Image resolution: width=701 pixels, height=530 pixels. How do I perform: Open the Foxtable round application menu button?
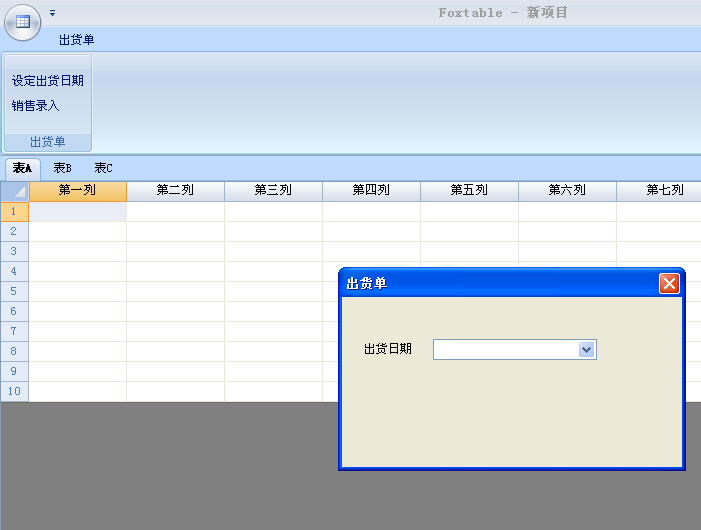(x=22, y=22)
